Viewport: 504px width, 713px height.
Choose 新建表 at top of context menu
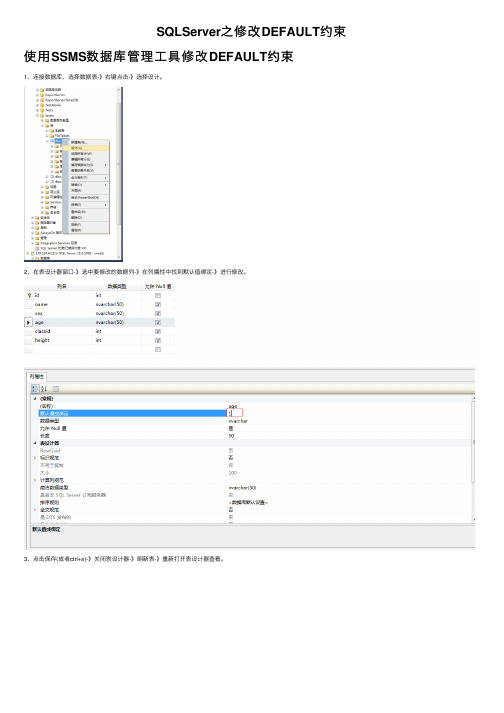[x=86, y=142]
